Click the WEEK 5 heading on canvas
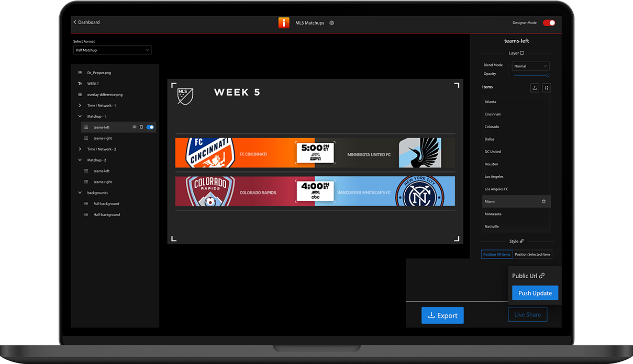This screenshot has height=364, width=633. click(x=237, y=93)
